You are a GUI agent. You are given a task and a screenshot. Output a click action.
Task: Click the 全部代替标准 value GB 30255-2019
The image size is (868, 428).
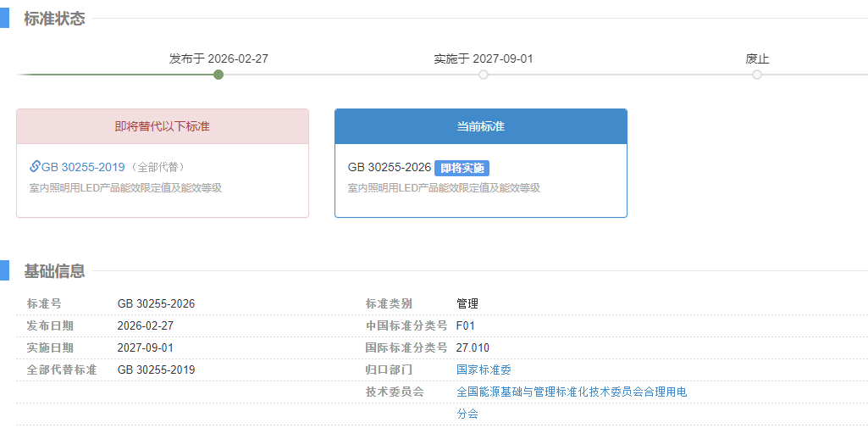(x=156, y=370)
